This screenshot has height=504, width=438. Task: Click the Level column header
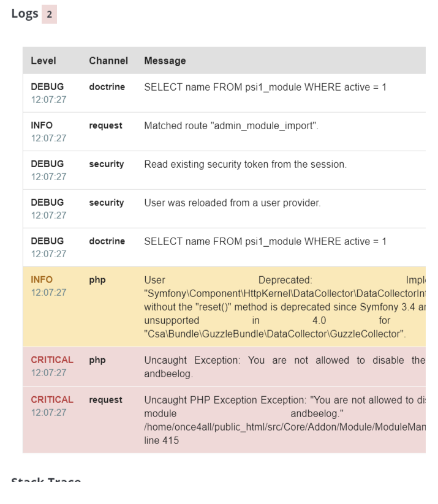pyautogui.click(x=43, y=61)
